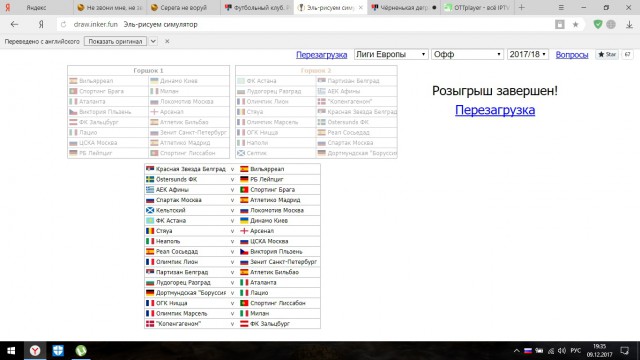This screenshot has width=640, height=360.
Task: Click the top Перезагрузка link
Action: [322, 55]
